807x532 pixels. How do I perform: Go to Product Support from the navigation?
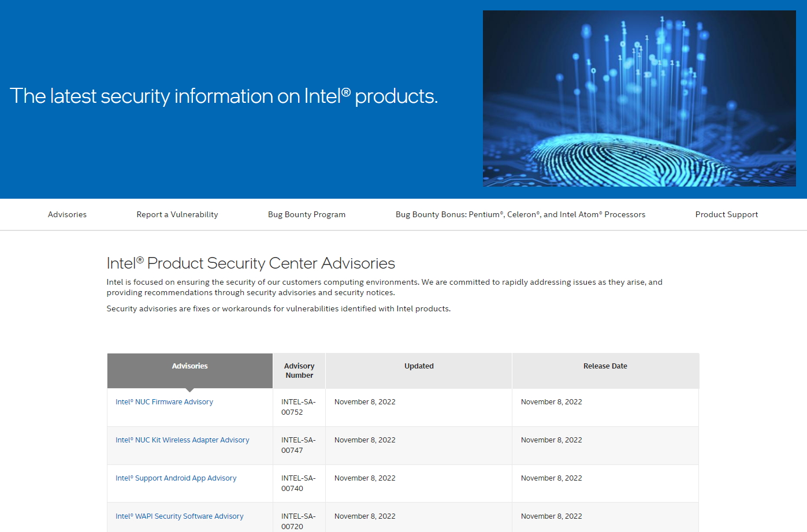click(726, 214)
